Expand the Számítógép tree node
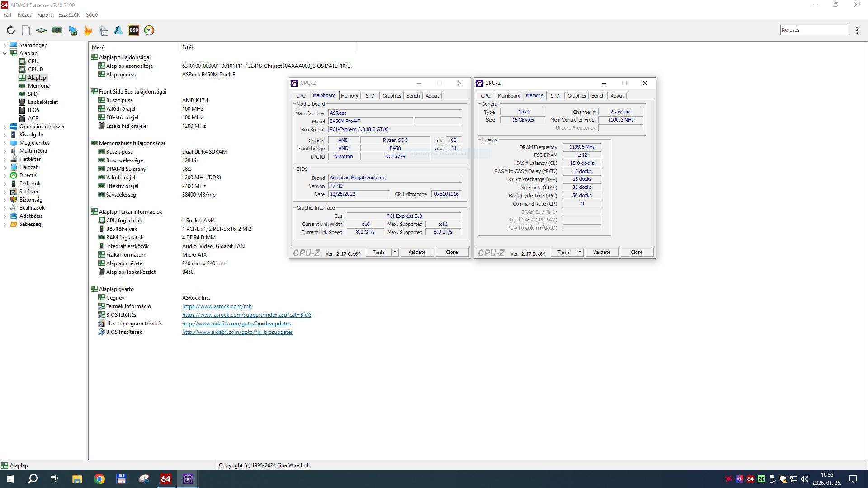 [x=5, y=45]
